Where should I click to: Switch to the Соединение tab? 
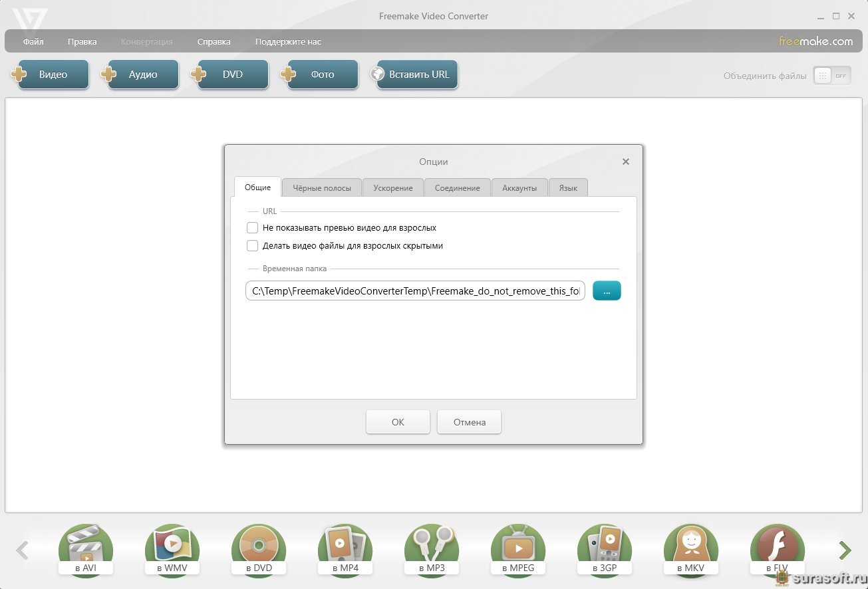[458, 187]
